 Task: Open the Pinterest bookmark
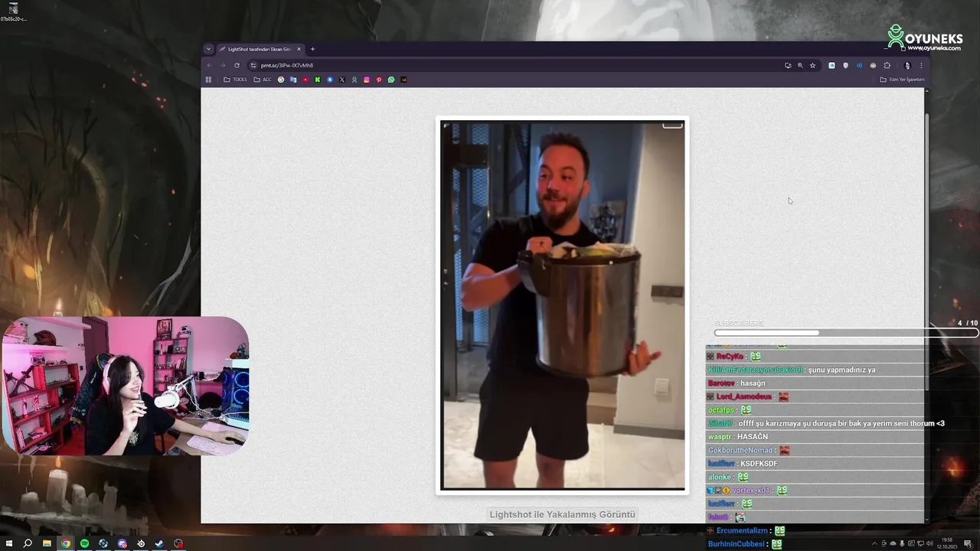(x=379, y=80)
